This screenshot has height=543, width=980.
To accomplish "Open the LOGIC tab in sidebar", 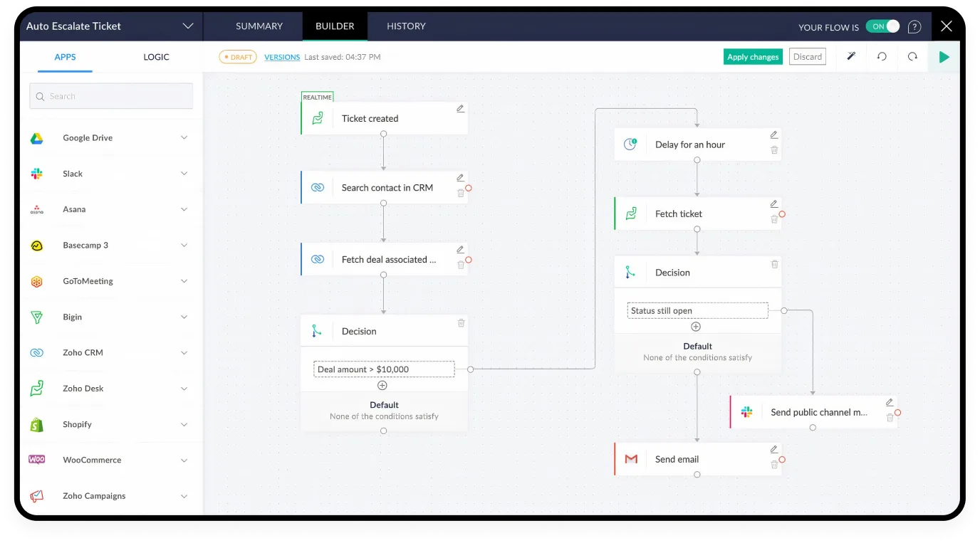I will tap(156, 57).
